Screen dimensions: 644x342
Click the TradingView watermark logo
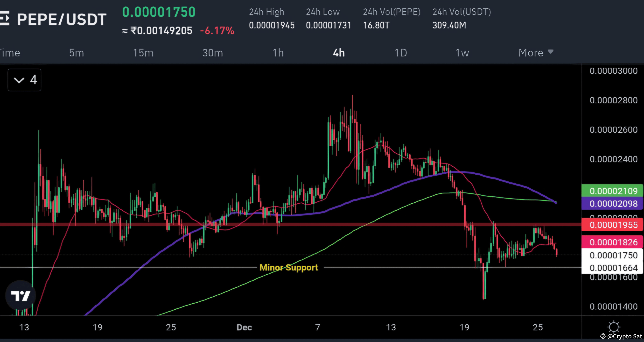[x=21, y=295]
